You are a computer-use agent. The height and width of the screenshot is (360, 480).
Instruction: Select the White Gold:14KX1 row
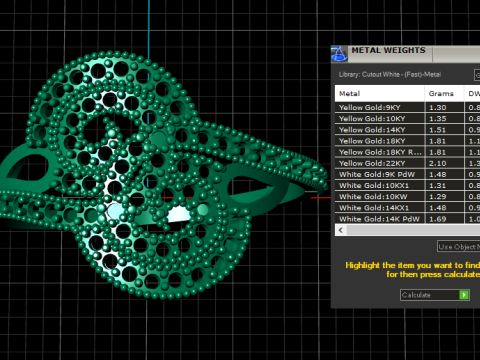click(x=407, y=208)
